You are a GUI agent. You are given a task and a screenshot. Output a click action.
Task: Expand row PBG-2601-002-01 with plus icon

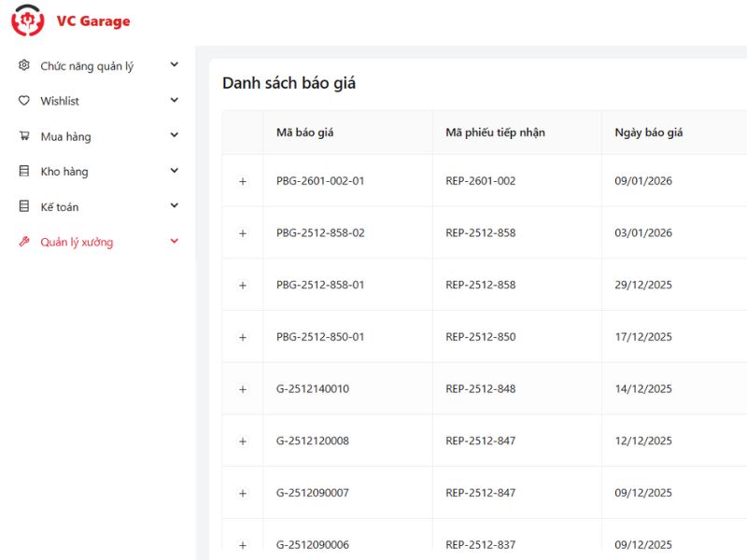tap(243, 181)
